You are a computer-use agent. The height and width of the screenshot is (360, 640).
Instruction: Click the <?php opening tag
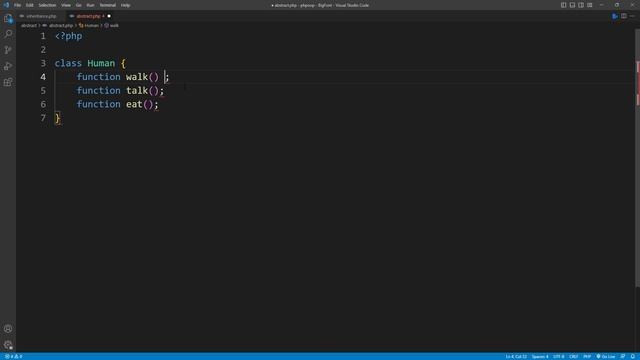69,36
